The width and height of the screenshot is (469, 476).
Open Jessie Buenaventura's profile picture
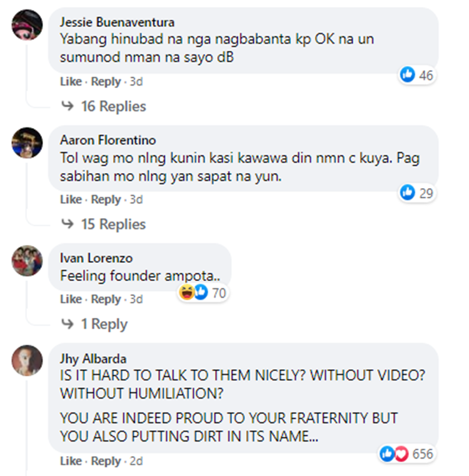pos(27,25)
